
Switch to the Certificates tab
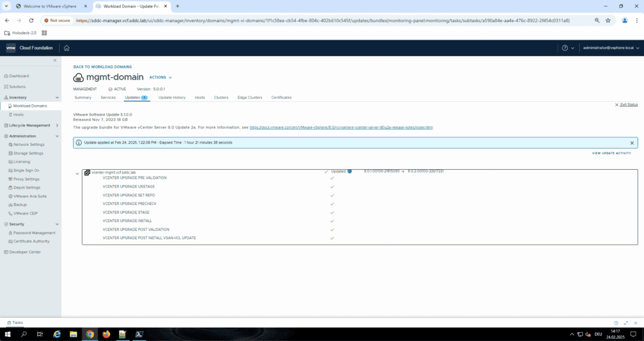pyautogui.click(x=281, y=98)
